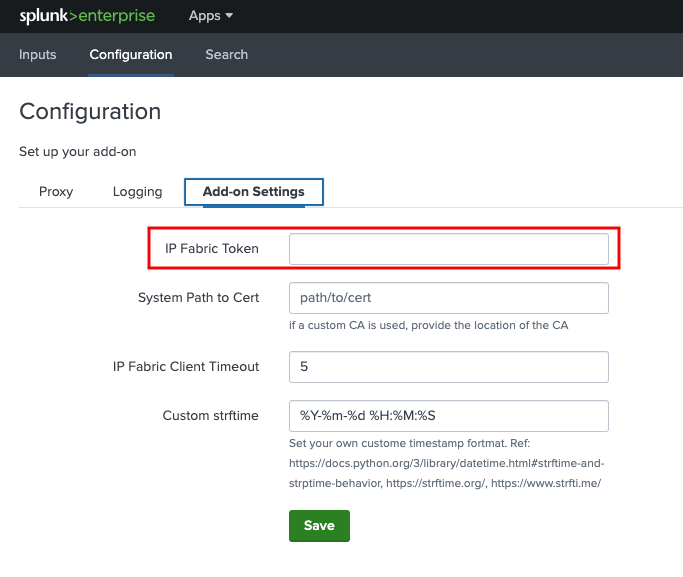The height and width of the screenshot is (577, 683).
Task: Click the Splunk Enterprise logo
Action: point(87,16)
